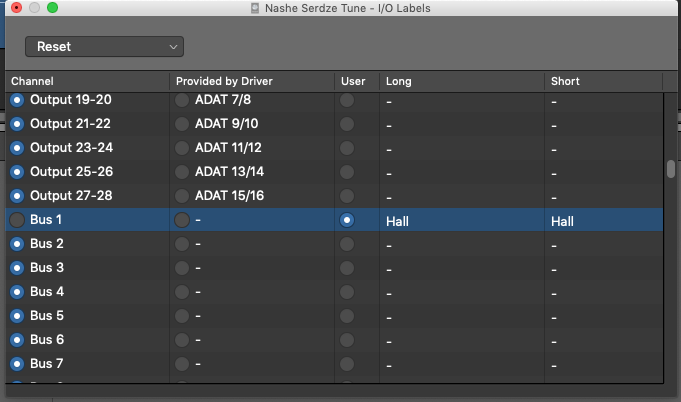Select User radio button for Bus 1

tap(347, 220)
